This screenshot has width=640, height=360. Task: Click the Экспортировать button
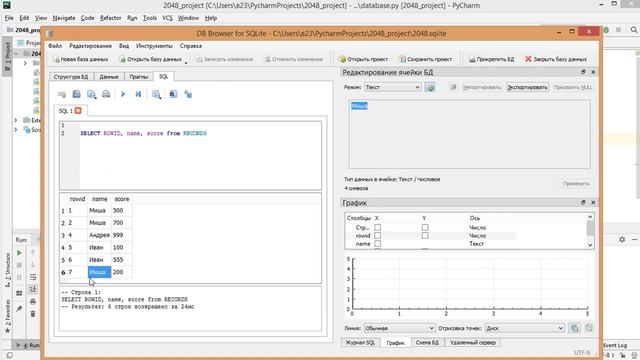527,87
